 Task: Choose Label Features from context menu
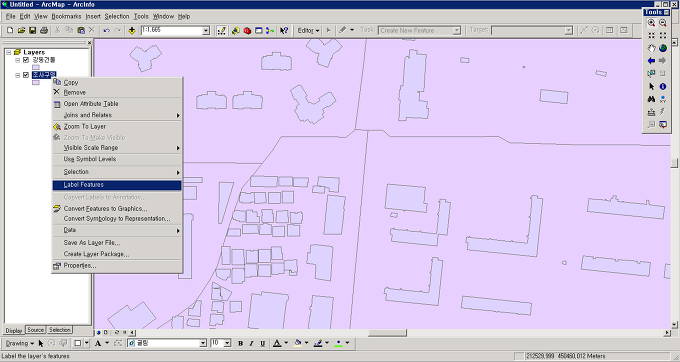117,185
